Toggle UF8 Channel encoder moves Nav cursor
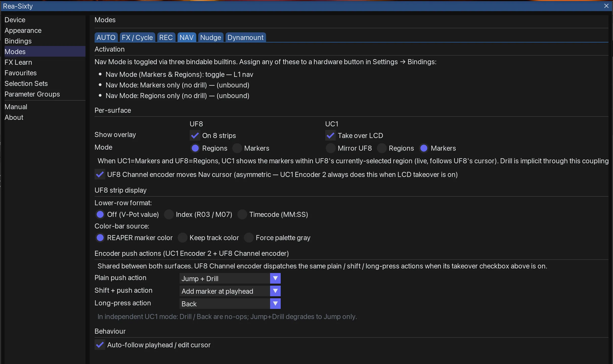This screenshot has width=613, height=364. pyautogui.click(x=100, y=174)
